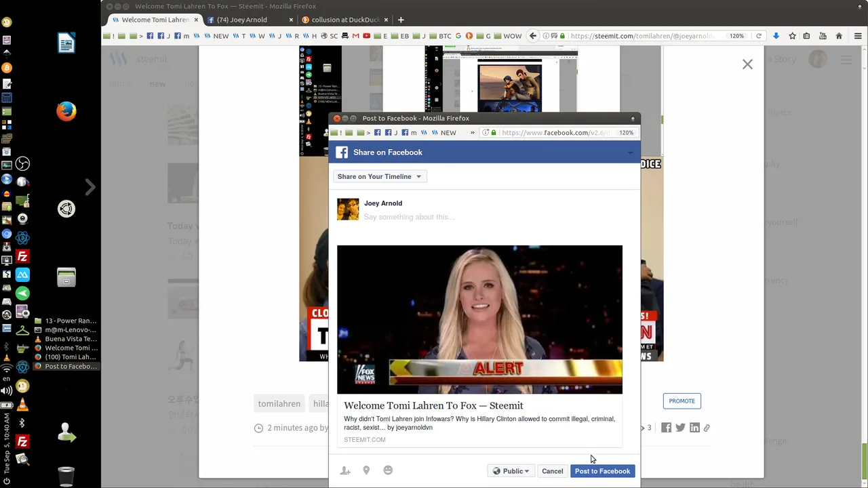Copy the Steemit post link chain icon

coord(707,428)
